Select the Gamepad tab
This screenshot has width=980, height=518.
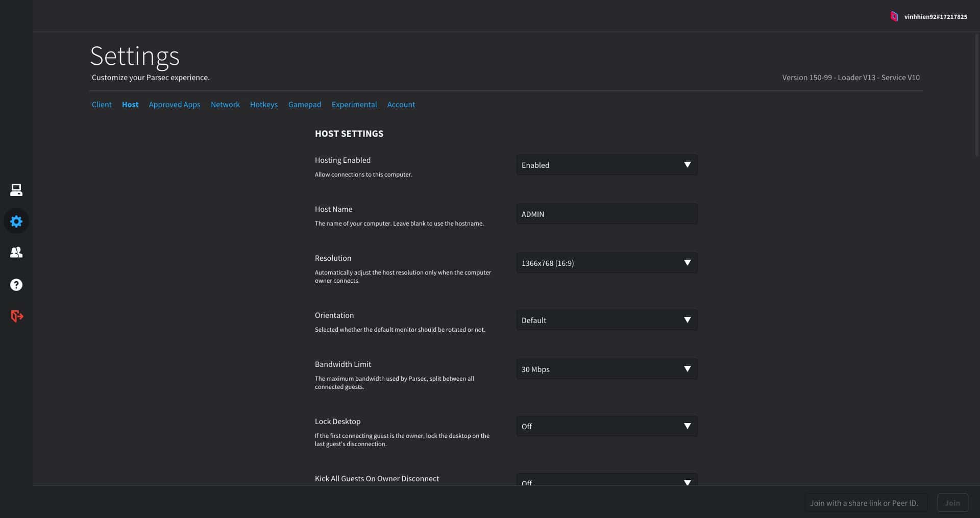[x=305, y=105]
